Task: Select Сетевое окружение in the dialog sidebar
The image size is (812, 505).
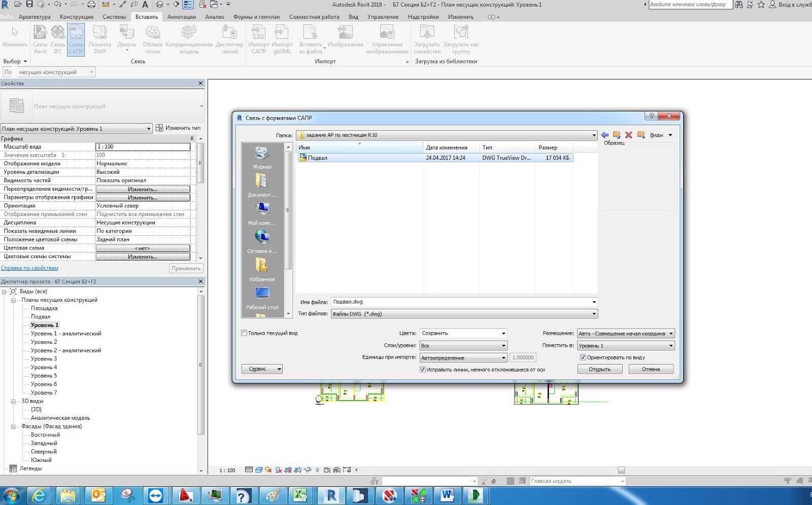Action: point(262,242)
